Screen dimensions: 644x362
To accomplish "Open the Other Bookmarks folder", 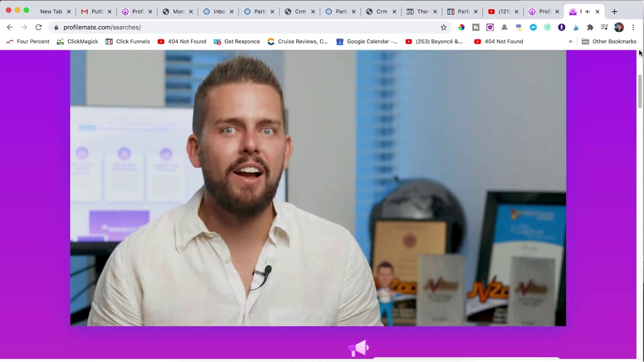I will click(609, 42).
